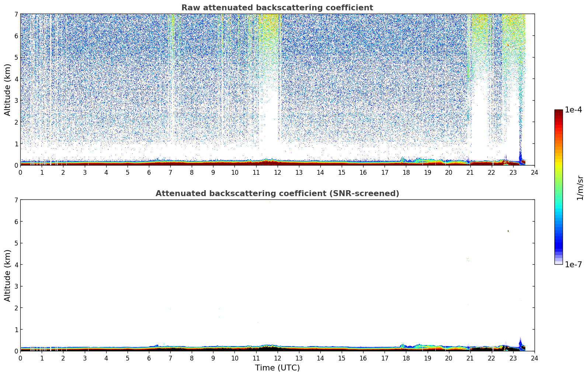Viewport: 588px width, 376px height.
Task: Click the "Attenuated backscattering coefficient (SNR-screened)" title
Action: click(277, 194)
